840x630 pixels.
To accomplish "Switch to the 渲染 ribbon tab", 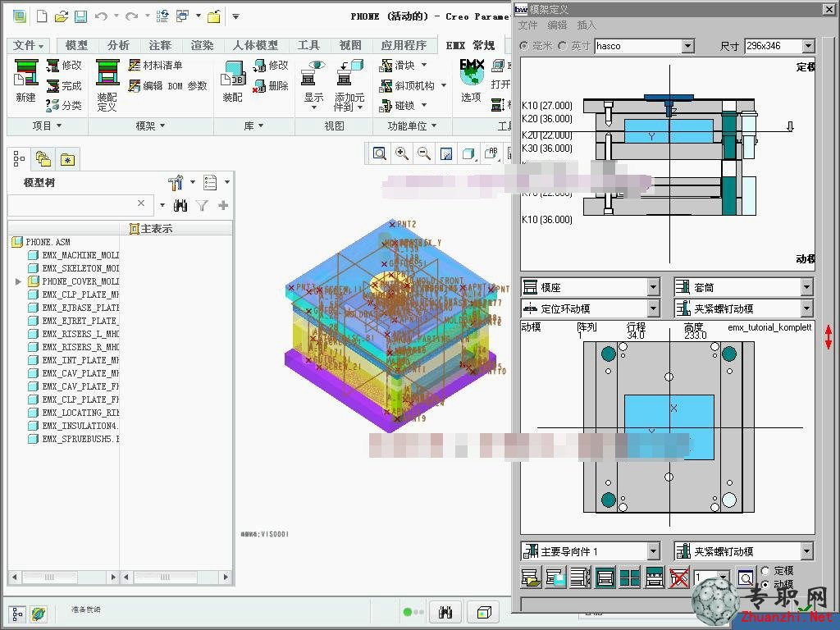I will (202, 46).
